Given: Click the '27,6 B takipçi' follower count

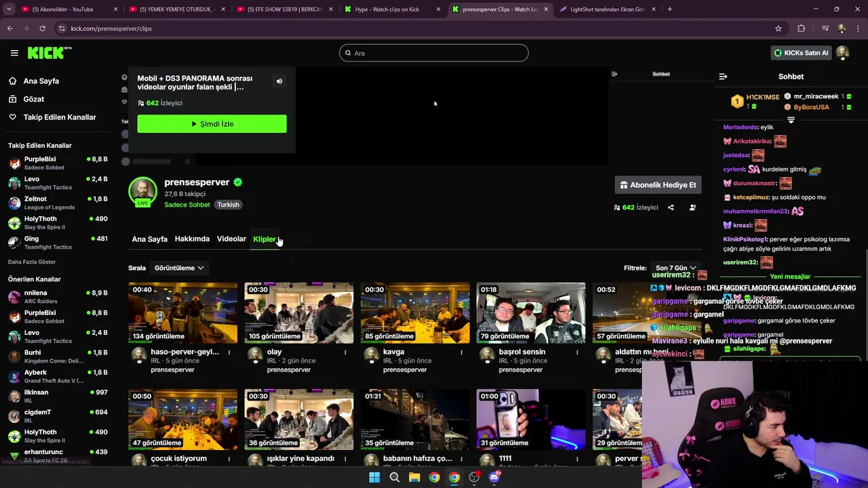Looking at the screenshot, I should pyautogui.click(x=184, y=194).
